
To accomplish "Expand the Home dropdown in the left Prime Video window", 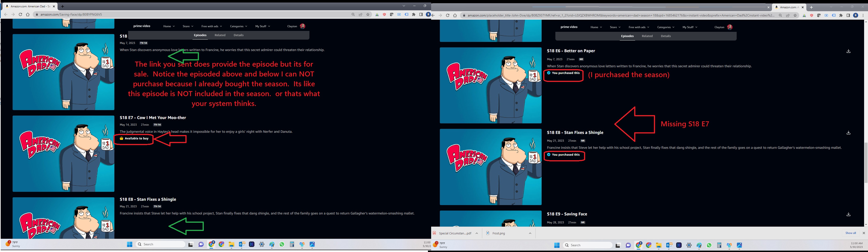I will (x=169, y=26).
